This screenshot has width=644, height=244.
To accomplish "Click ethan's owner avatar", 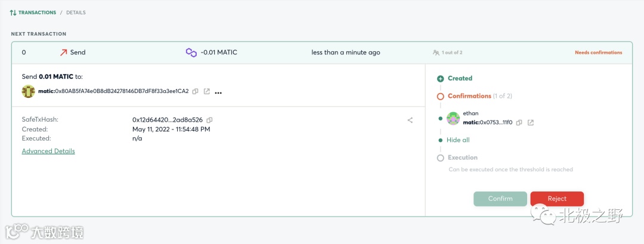I will tap(453, 118).
